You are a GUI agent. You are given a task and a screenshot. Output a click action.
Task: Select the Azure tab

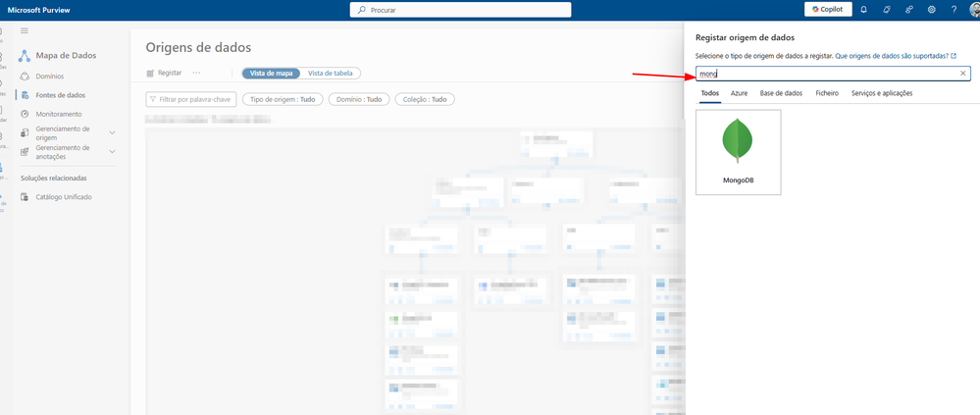pyautogui.click(x=740, y=93)
